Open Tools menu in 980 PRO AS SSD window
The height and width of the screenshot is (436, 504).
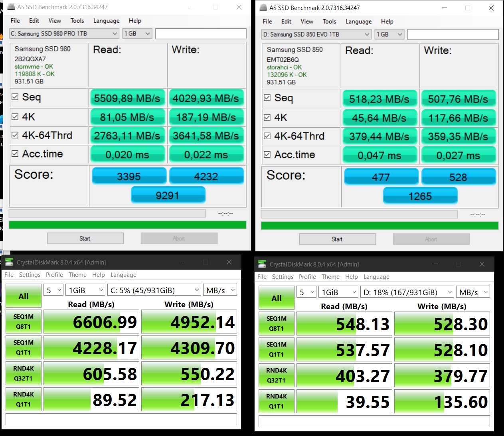click(77, 21)
